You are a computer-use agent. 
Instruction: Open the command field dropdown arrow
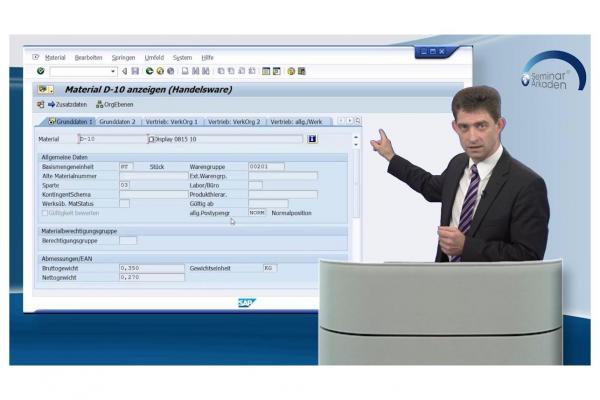coord(112,71)
